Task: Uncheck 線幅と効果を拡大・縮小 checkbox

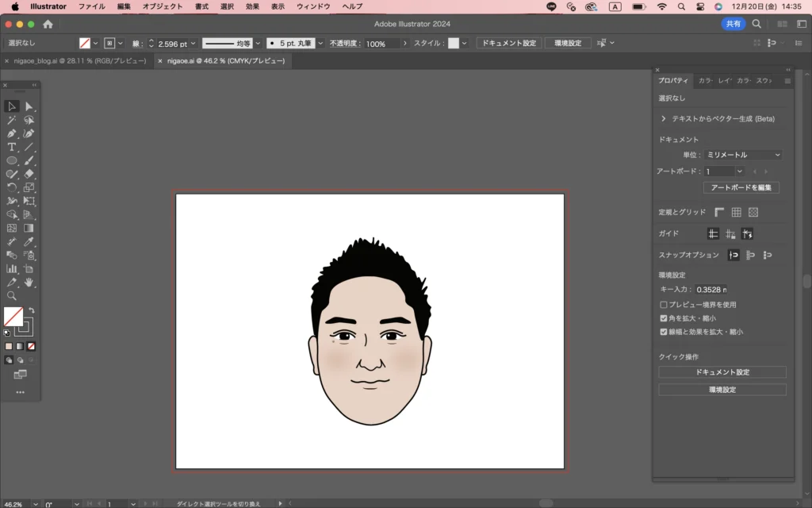Action: pos(664,332)
